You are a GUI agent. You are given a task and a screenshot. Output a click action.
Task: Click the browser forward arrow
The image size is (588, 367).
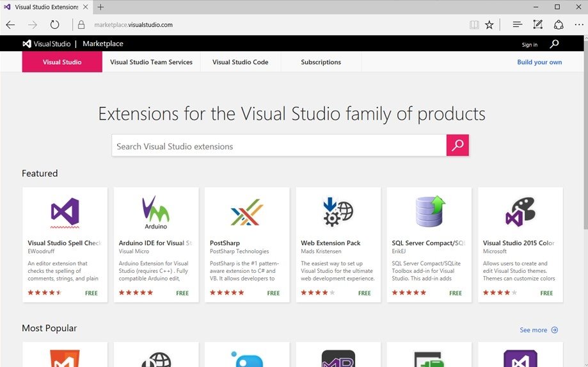pyautogui.click(x=33, y=25)
